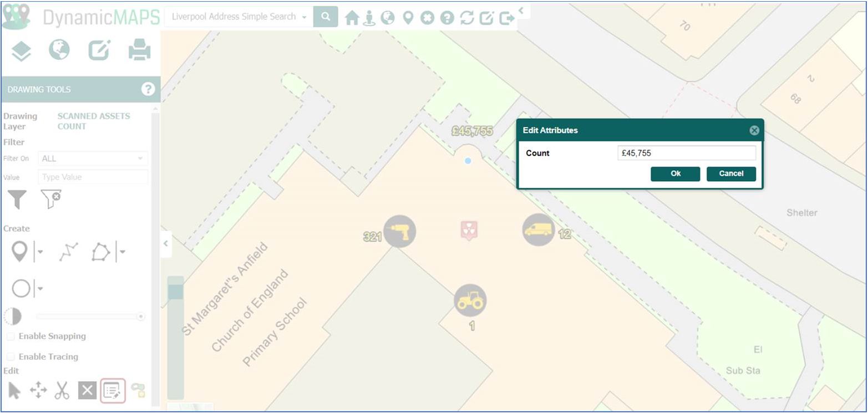This screenshot has height=414, width=868.
Task: Collapse the top toolbar with chevron
Action: pyautogui.click(x=521, y=10)
